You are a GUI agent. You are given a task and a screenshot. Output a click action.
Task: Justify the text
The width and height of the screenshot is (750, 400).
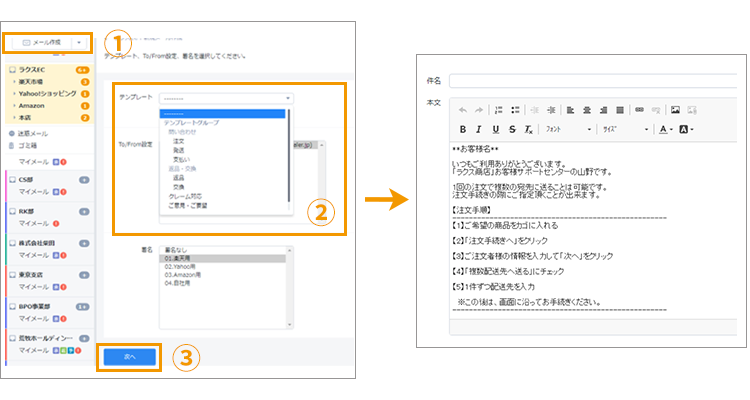pyautogui.click(x=620, y=110)
